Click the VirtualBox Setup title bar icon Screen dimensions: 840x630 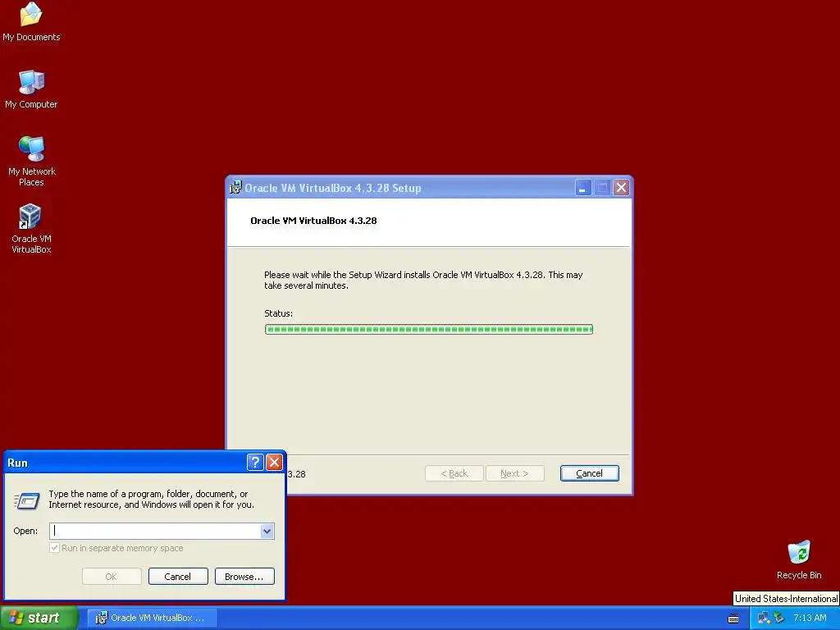click(x=235, y=188)
